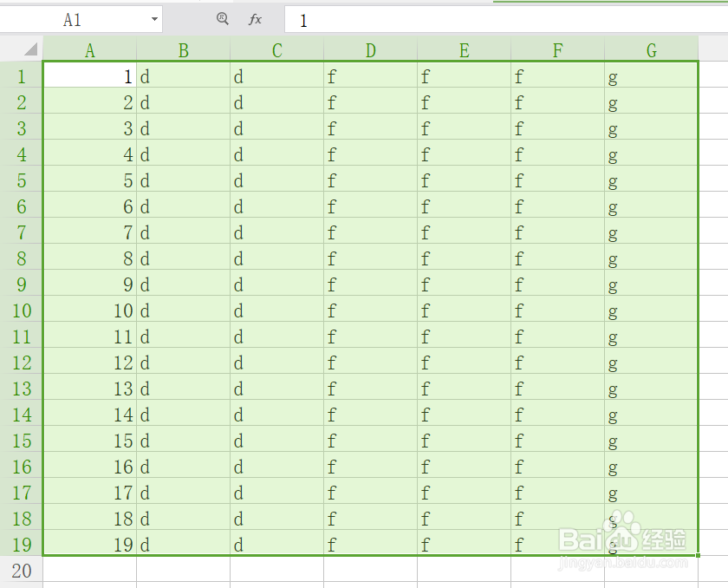Select row 3 header

click(22, 127)
